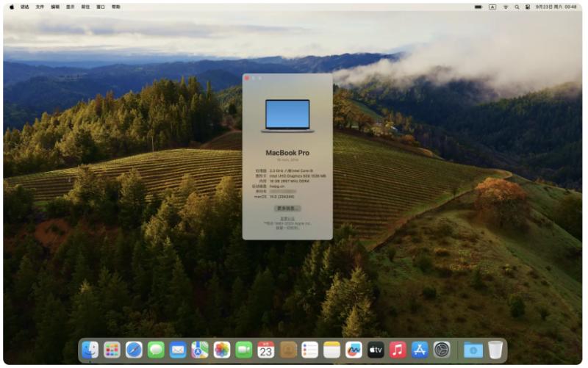Click the processor Intel Core i9 row
This screenshot has width=588, height=368.
coord(284,170)
